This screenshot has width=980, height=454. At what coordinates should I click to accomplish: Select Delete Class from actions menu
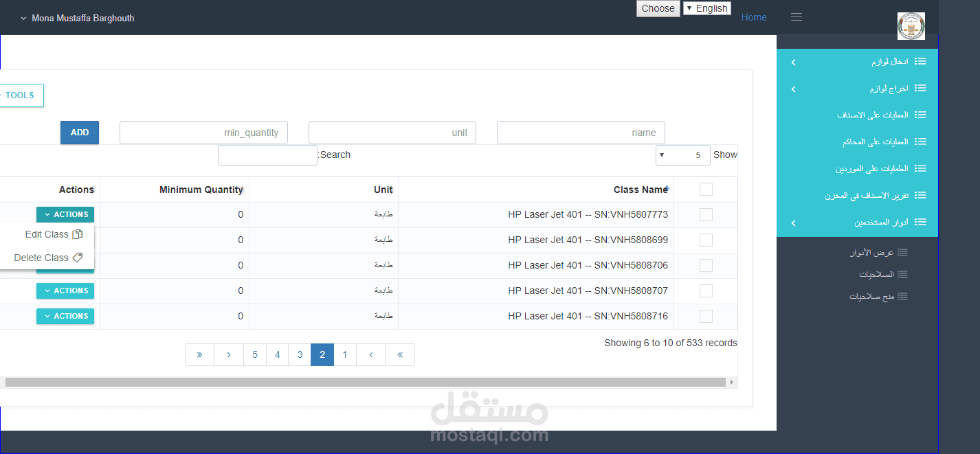click(47, 258)
